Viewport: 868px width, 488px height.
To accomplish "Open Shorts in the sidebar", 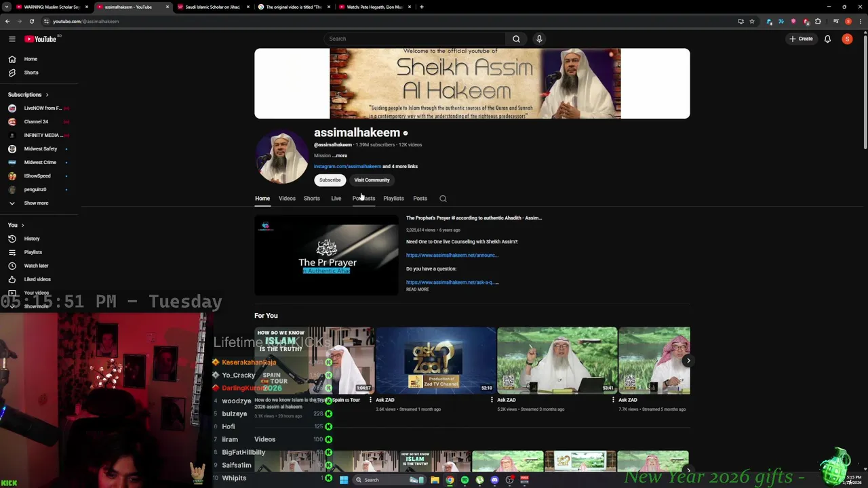I will [x=39, y=73].
